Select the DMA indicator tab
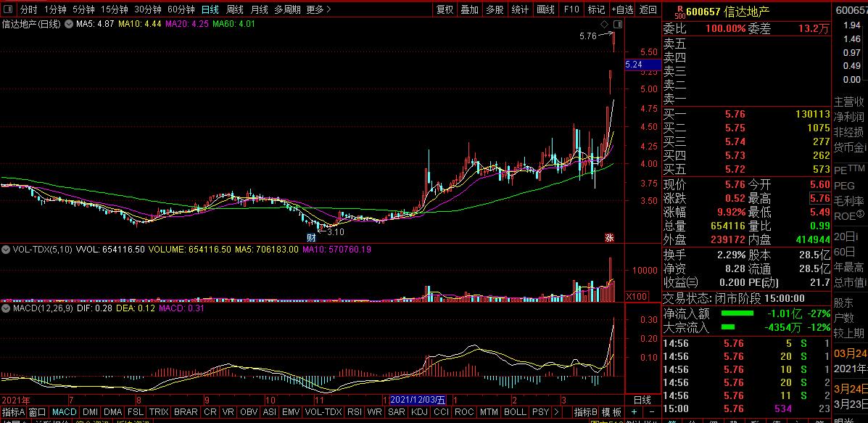The width and height of the screenshot is (868, 423). pos(113,413)
